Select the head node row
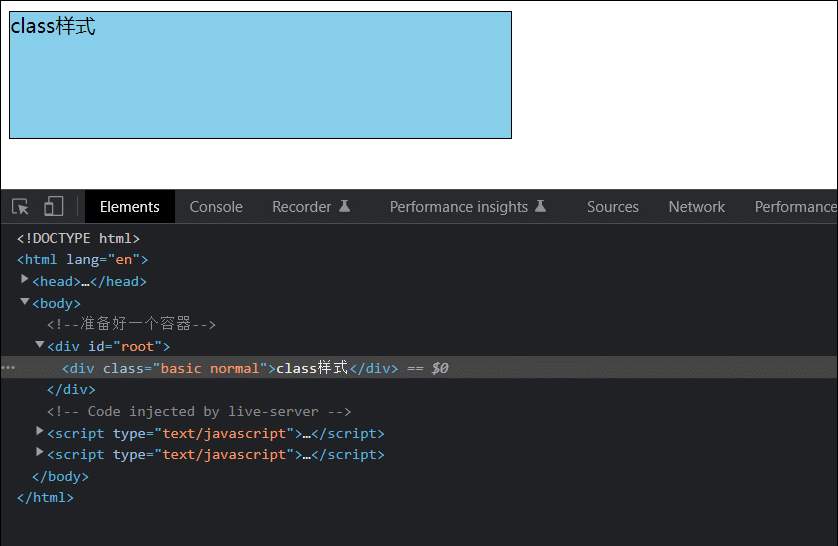 (89, 282)
